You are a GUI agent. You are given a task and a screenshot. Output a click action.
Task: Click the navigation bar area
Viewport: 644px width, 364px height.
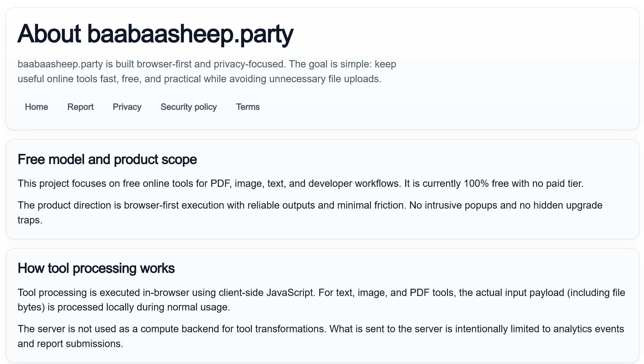click(x=142, y=107)
